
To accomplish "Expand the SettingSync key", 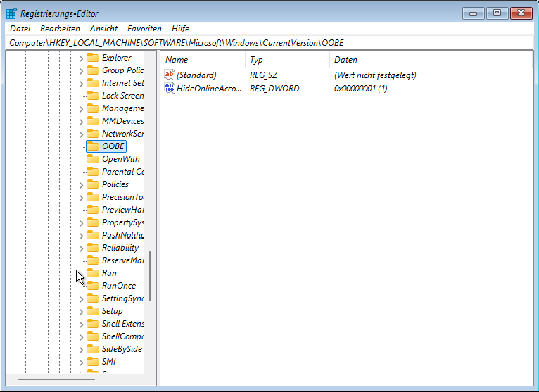I will pos(81,299).
